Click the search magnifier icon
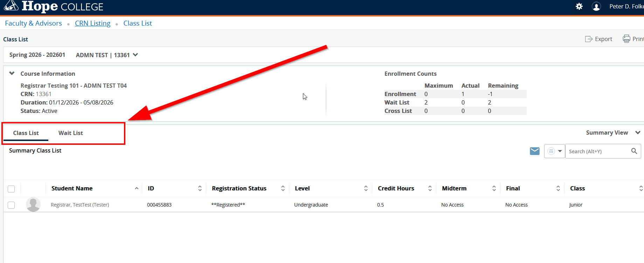The width and height of the screenshot is (644, 263). (634, 151)
